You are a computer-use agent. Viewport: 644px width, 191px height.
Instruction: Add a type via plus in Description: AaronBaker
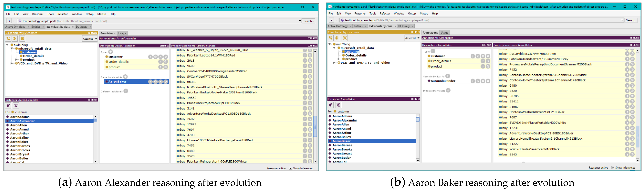(x=433, y=51)
